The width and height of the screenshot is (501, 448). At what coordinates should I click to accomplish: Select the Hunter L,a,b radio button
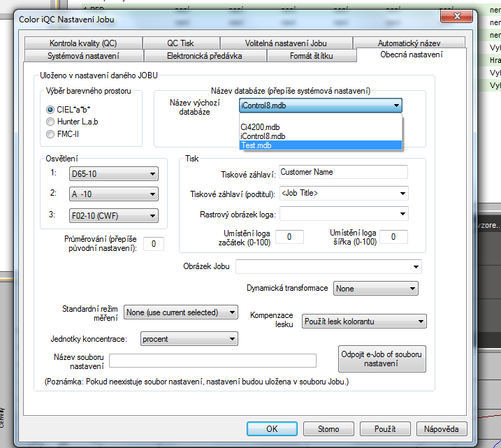click(50, 122)
